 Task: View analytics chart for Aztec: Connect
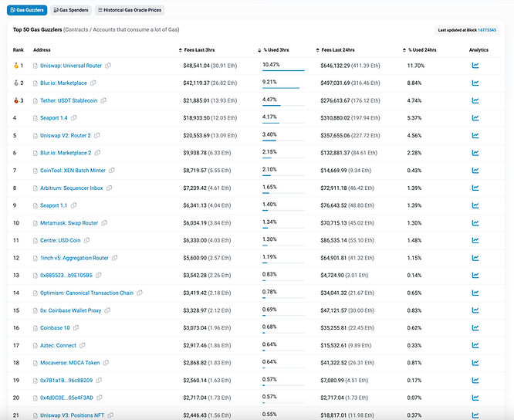tap(475, 345)
